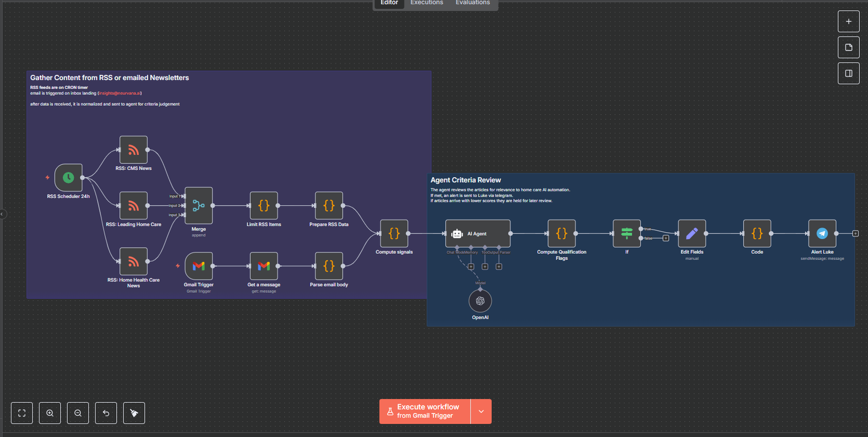Expand the collapsed left sidebar
This screenshot has height=437, width=868.
[2, 214]
